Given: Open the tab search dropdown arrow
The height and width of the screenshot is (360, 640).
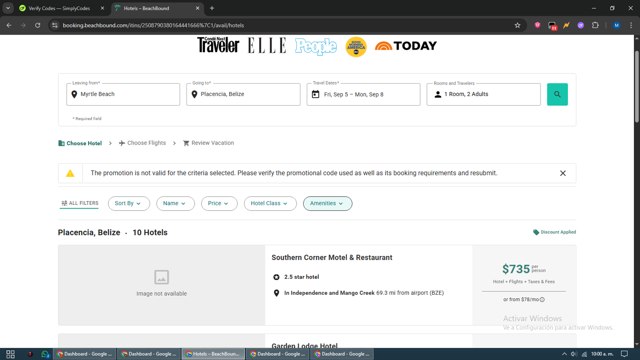Looking at the screenshot, I should (x=8, y=8).
